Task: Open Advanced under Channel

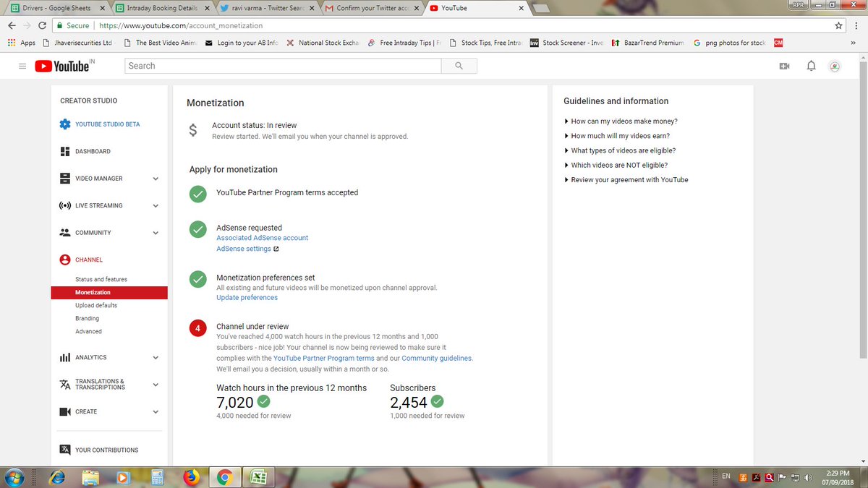Action: pos(89,331)
